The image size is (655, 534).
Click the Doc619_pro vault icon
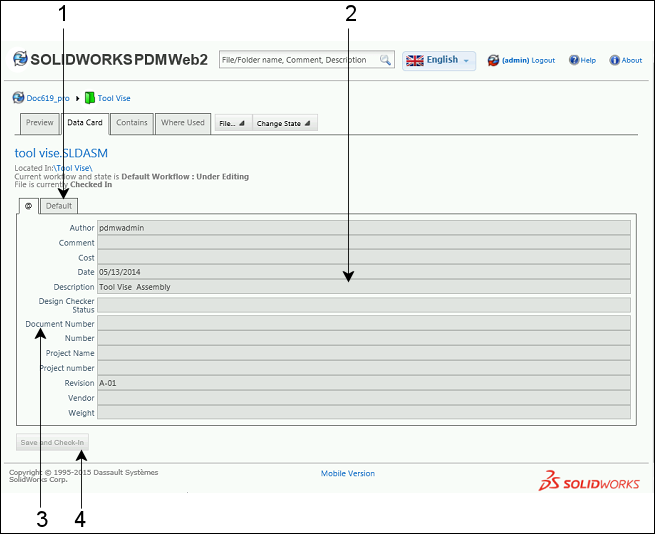coord(18,98)
